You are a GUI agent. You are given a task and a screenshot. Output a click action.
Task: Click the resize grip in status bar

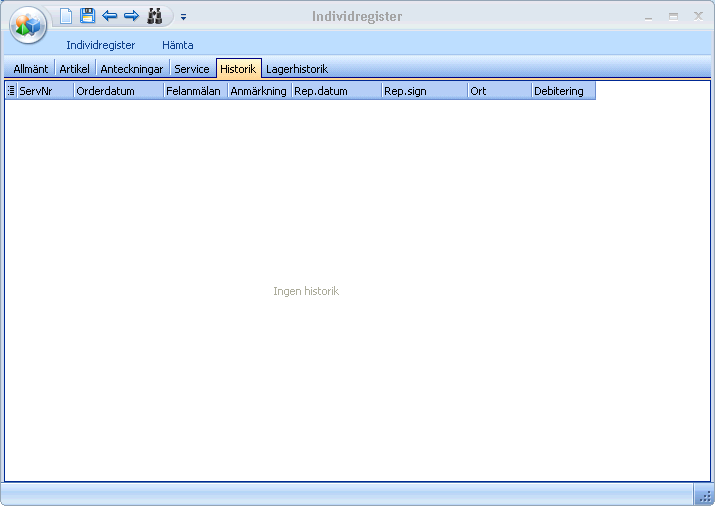pos(704,496)
